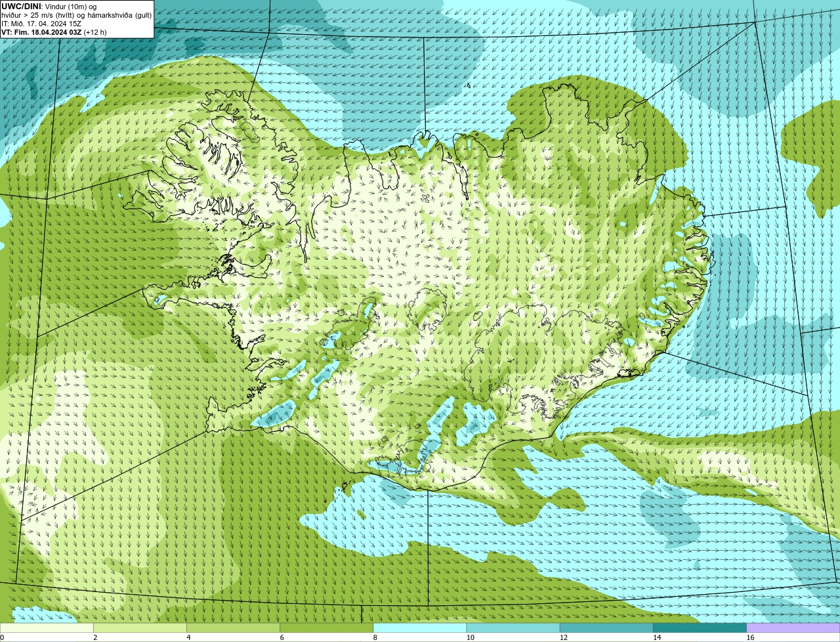Click the legend scale label 2
840x642 pixels.
95,637
